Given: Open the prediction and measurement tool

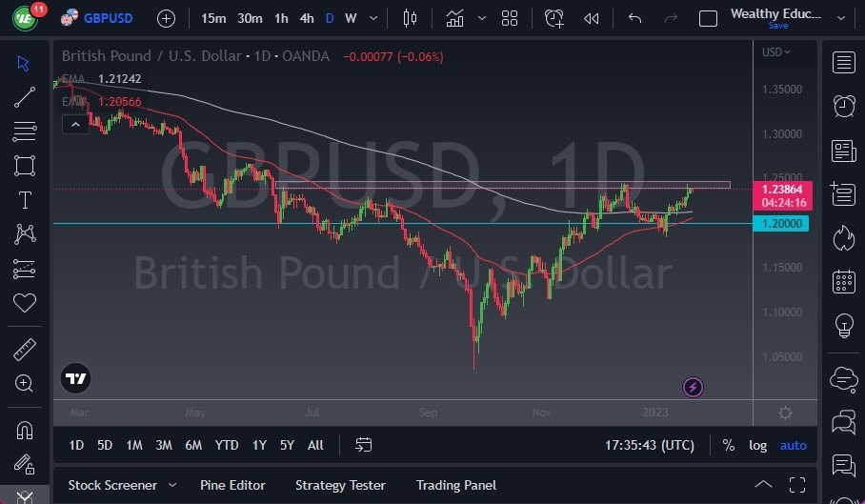Looking at the screenshot, I should pyautogui.click(x=24, y=269).
